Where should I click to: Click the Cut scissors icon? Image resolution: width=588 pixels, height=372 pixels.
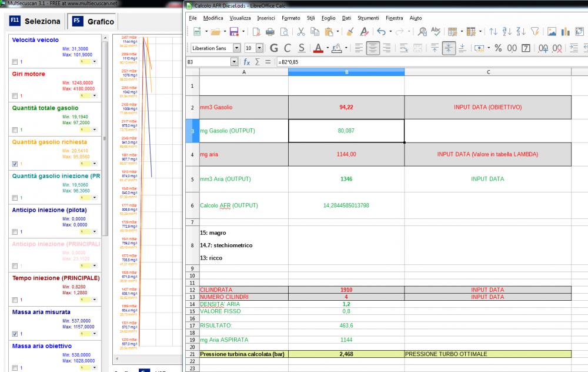300,32
